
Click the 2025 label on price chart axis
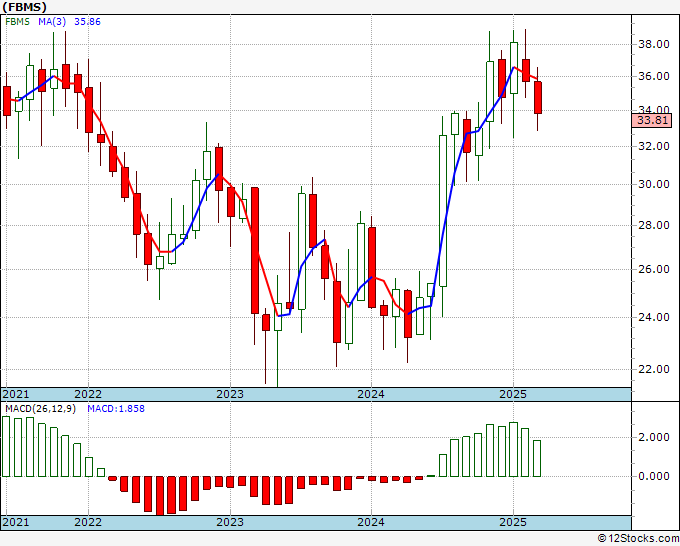pyautogui.click(x=513, y=394)
